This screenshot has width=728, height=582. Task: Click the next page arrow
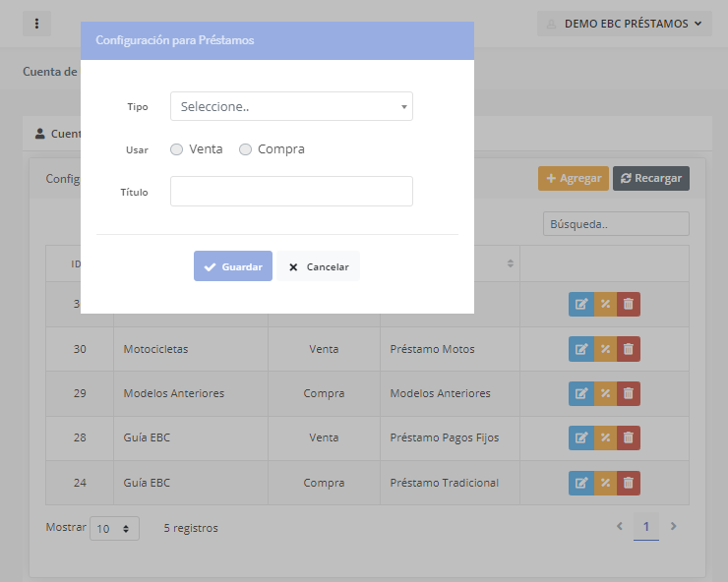(674, 527)
